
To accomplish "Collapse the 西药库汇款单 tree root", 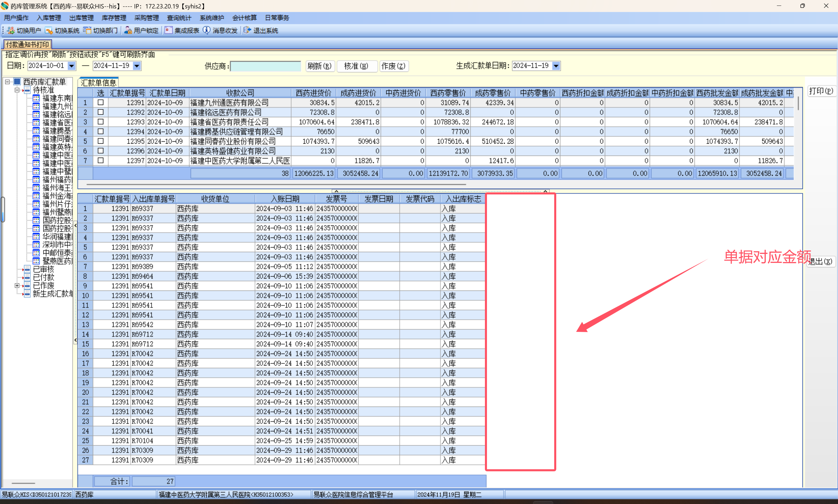I will [8, 82].
